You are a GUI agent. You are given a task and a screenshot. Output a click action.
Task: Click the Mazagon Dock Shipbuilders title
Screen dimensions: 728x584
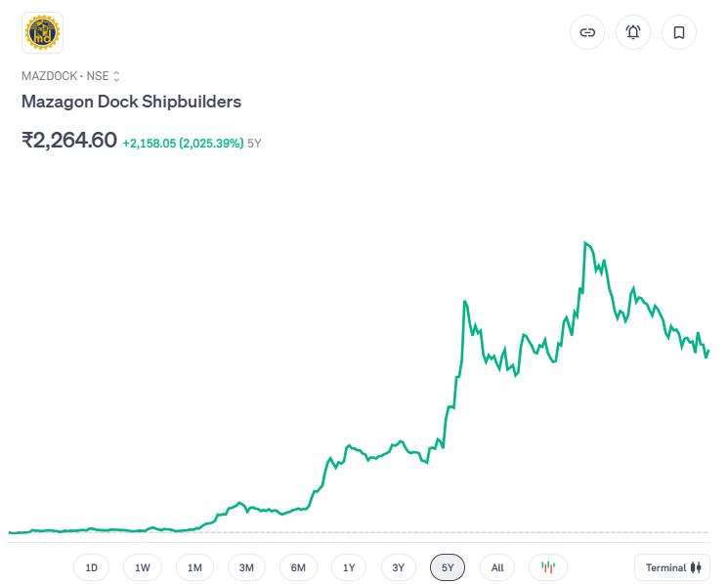(131, 102)
